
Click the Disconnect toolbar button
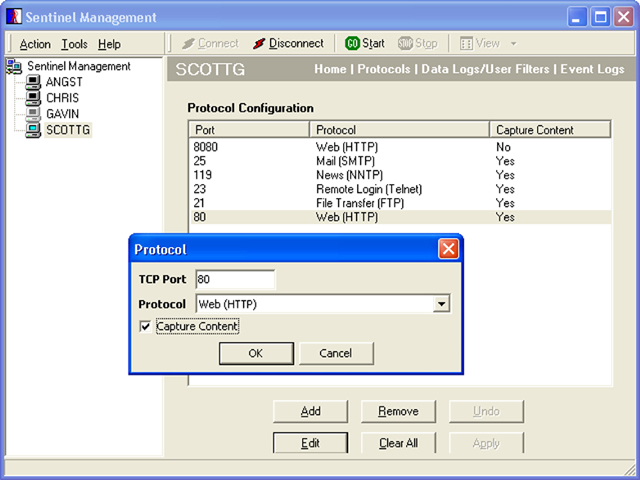click(288, 43)
